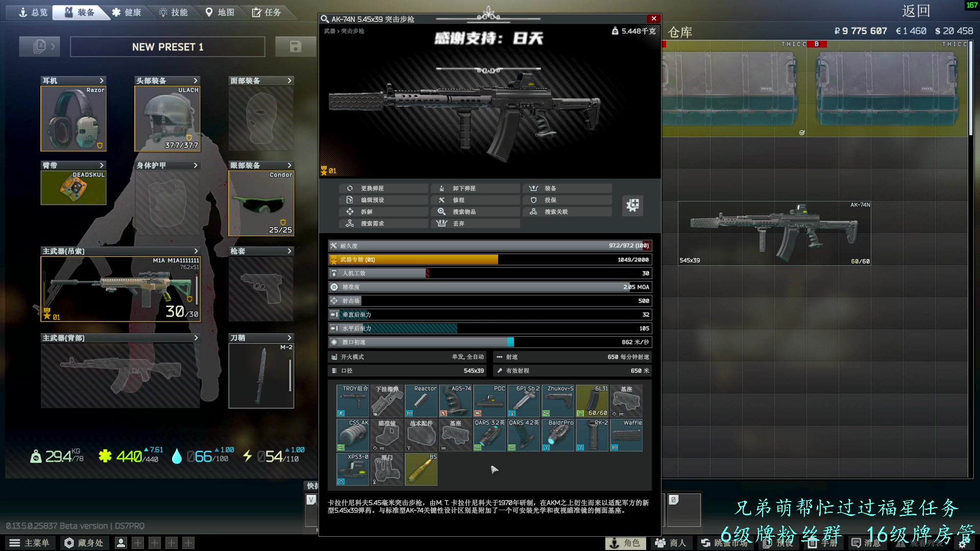Click 返回 back button

click(916, 11)
